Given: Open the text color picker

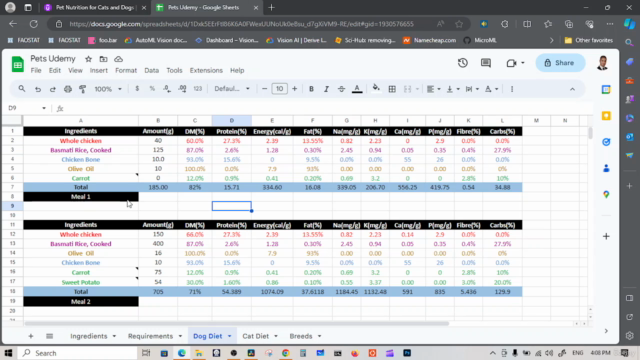Looking at the screenshot, I should point(357,89).
